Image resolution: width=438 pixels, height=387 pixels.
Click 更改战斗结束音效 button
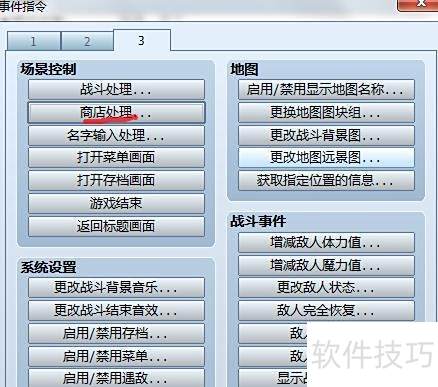(116, 311)
